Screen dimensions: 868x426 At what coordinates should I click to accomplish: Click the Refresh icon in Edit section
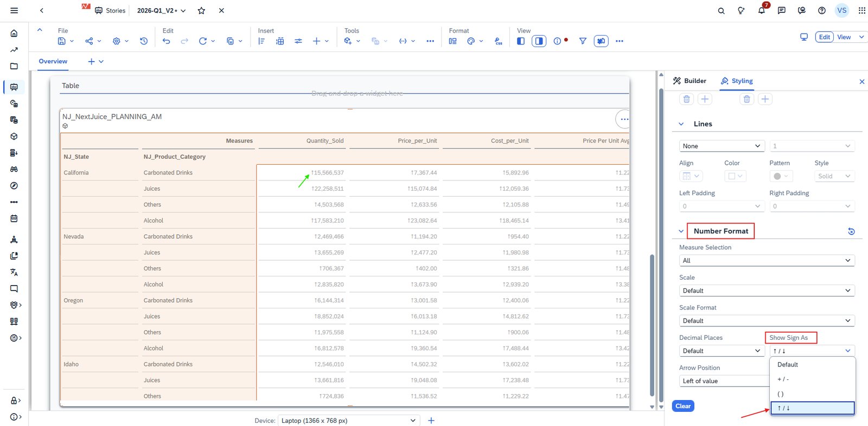pyautogui.click(x=203, y=41)
